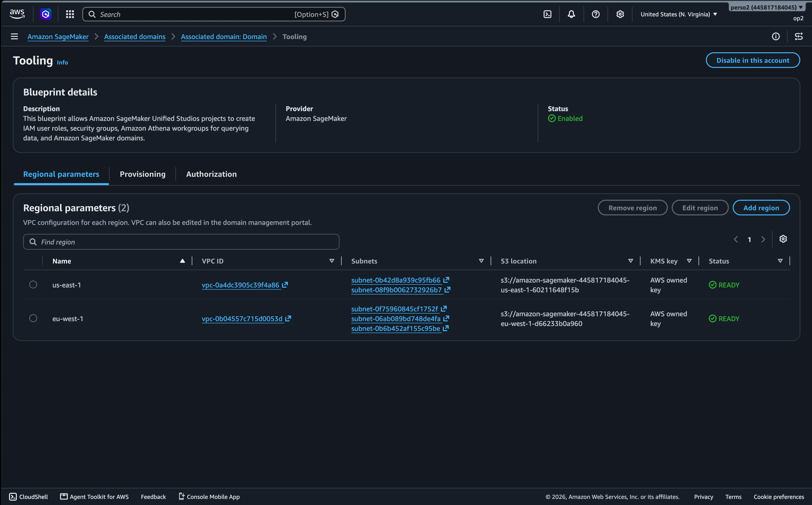Click the SageMaker service shortcut icon
This screenshot has height=505, width=812.
point(46,14)
